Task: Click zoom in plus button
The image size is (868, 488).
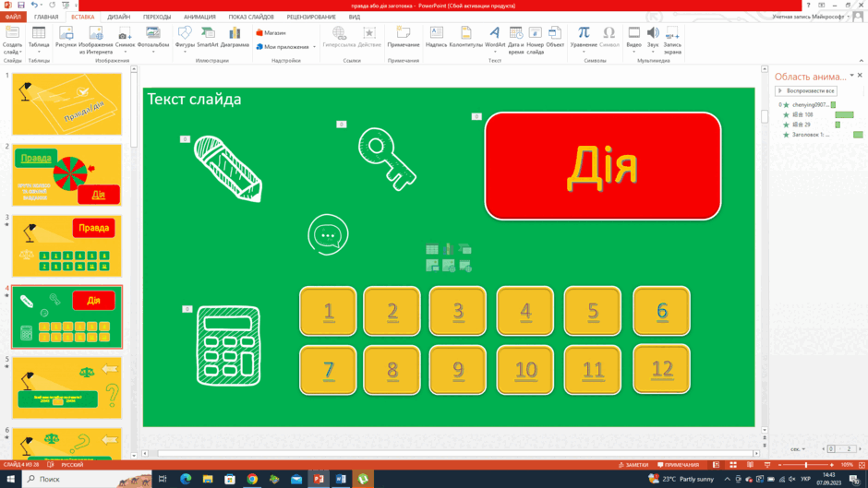Action: coord(832,465)
